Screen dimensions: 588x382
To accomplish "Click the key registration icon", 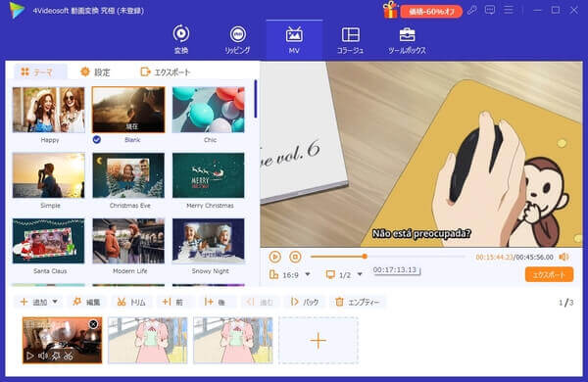I will coord(471,10).
